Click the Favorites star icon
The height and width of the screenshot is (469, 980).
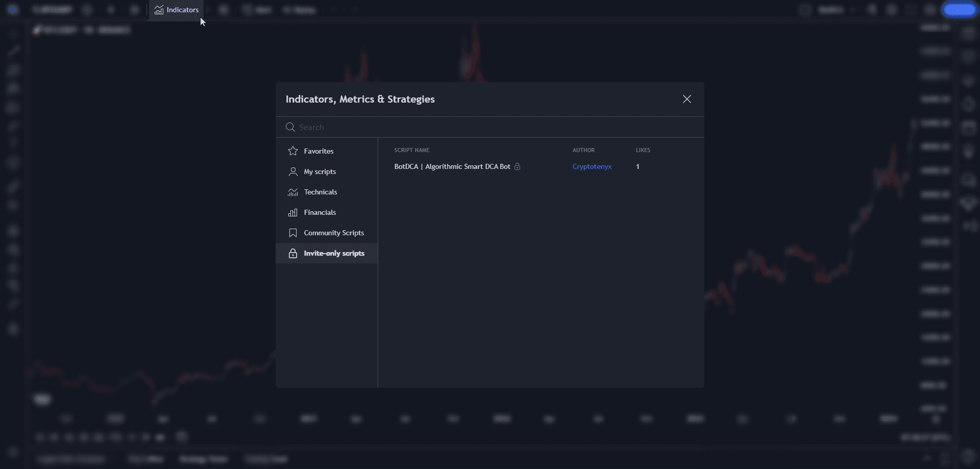coord(293,151)
